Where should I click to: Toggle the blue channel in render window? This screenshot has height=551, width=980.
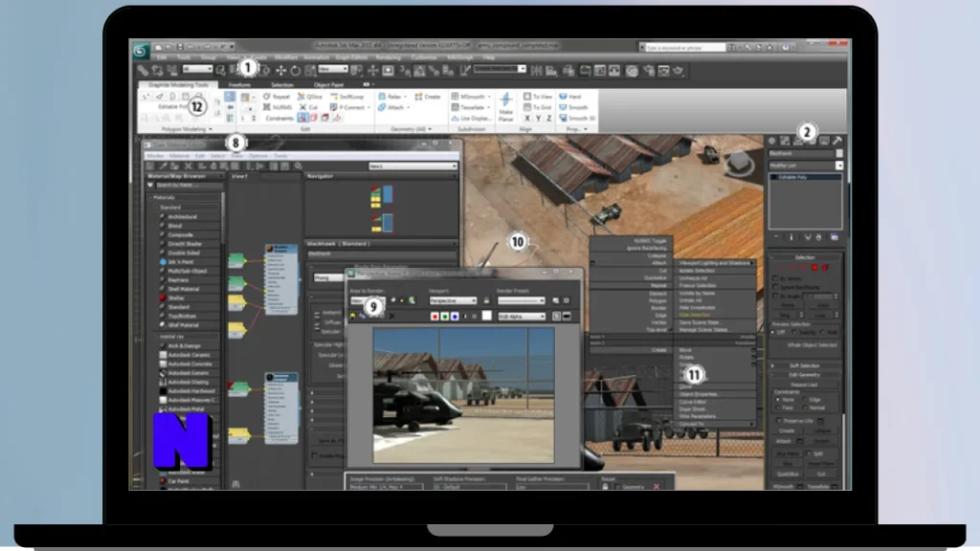pos(455,317)
